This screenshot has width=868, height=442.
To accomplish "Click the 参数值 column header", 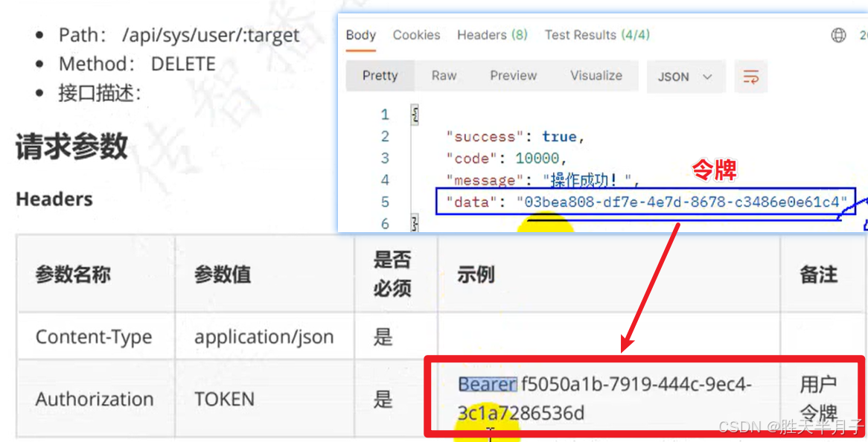I will pyautogui.click(x=223, y=275).
